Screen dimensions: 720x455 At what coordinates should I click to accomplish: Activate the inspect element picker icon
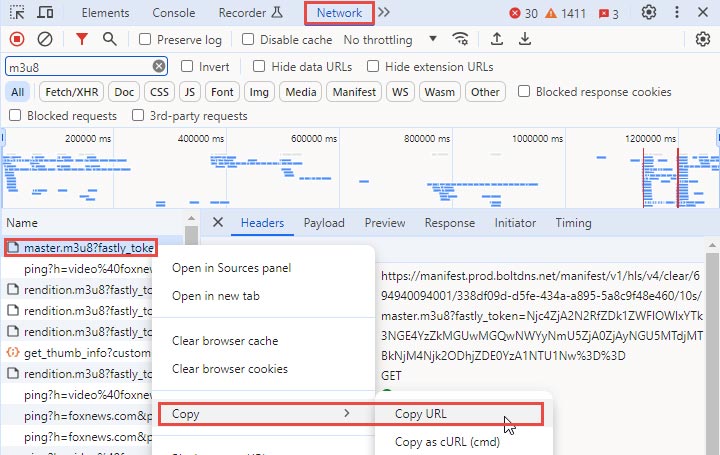click(x=17, y=12)
